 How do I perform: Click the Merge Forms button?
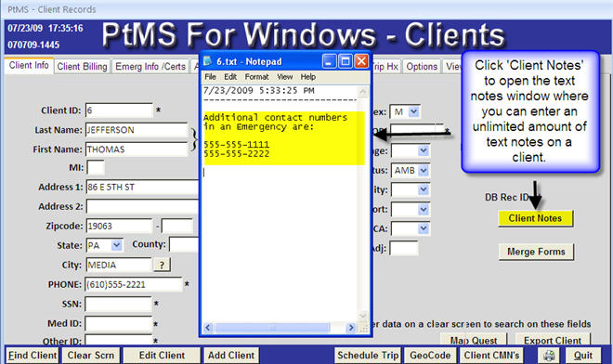536,252
